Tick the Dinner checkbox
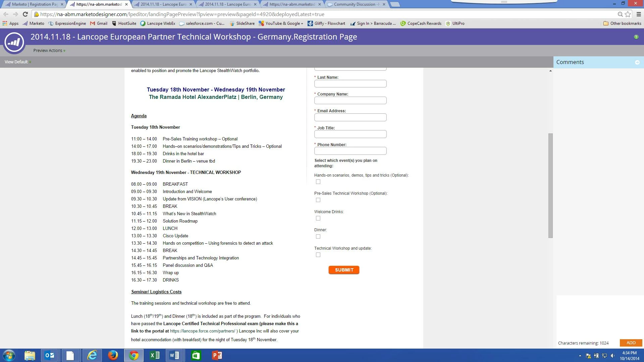The height and width of the screenshot is (362, 644). (x=318, y=236)
